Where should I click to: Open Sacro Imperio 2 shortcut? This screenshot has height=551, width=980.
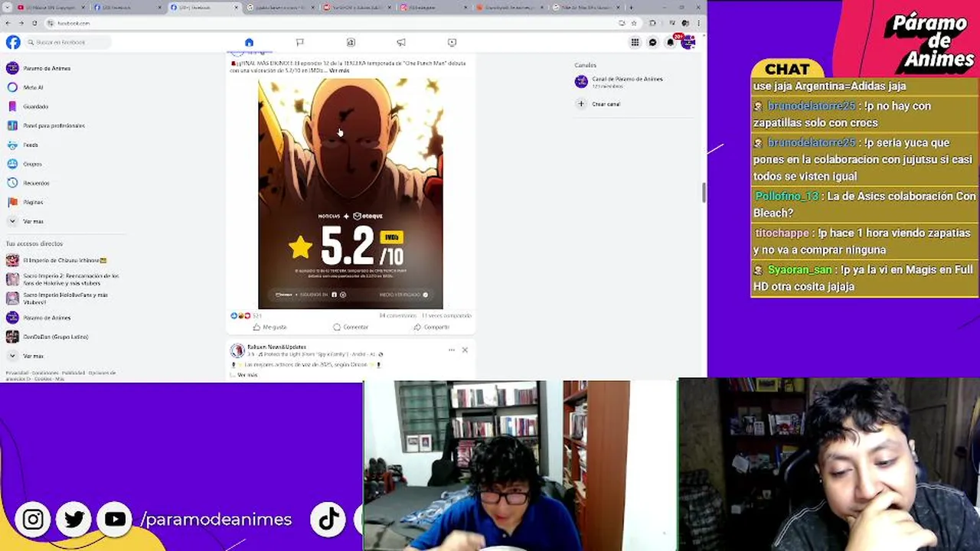pos(63,279)
